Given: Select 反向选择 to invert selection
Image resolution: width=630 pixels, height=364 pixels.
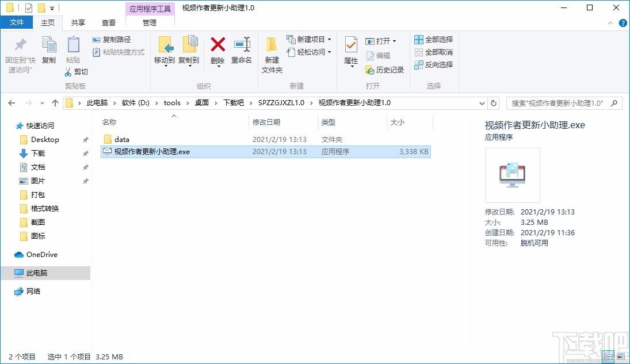Looking at the screenshot, I should (x=433, y=64).
